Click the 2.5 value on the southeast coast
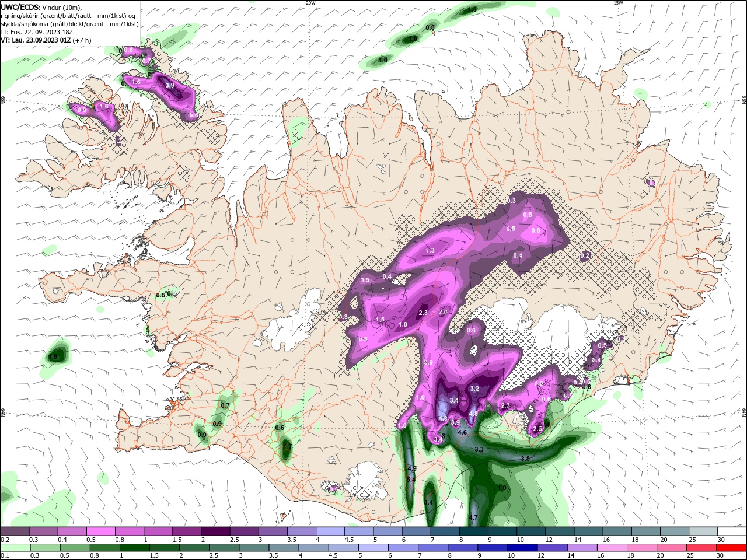 coord(537,429)
